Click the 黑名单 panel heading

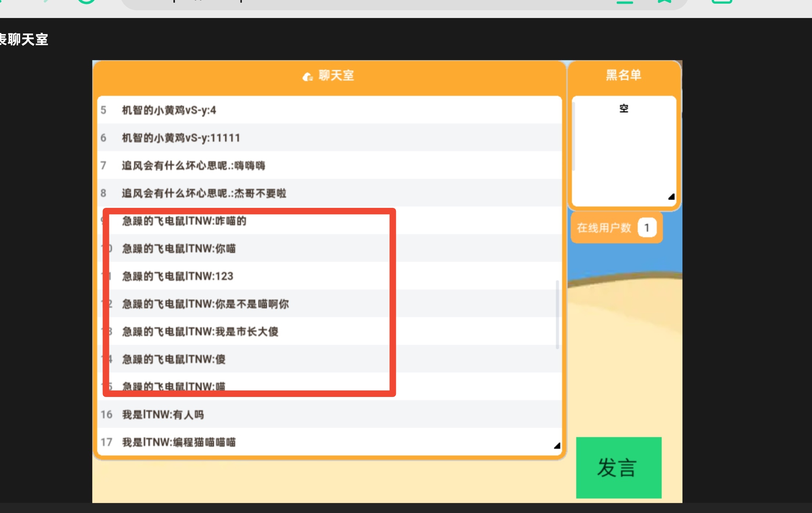point(623,75)
